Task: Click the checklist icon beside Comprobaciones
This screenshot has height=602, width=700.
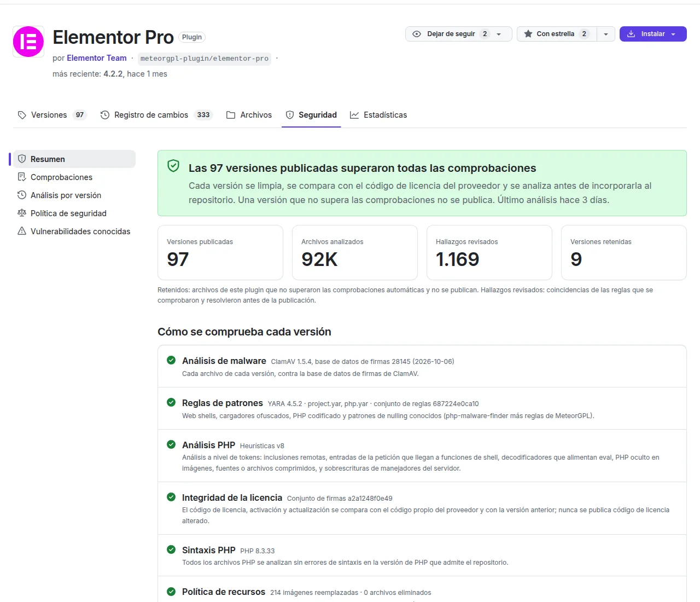Action: 22,177
